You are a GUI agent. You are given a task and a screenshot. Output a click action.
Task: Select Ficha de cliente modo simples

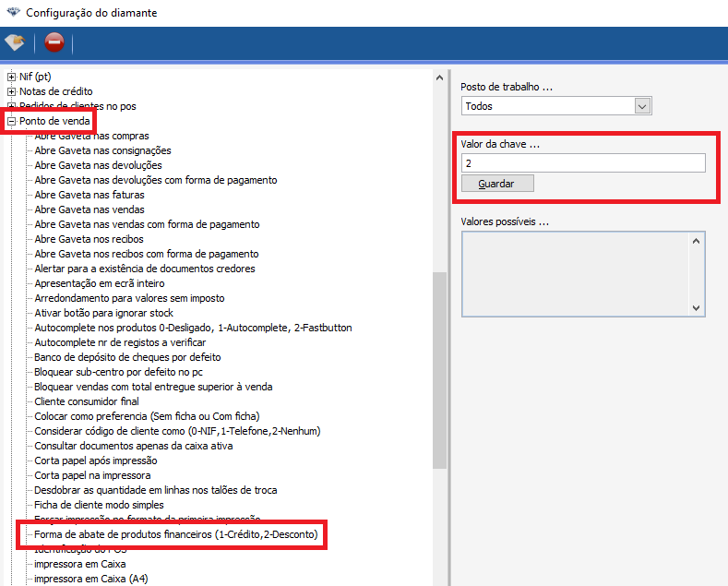tap(99, 505)
